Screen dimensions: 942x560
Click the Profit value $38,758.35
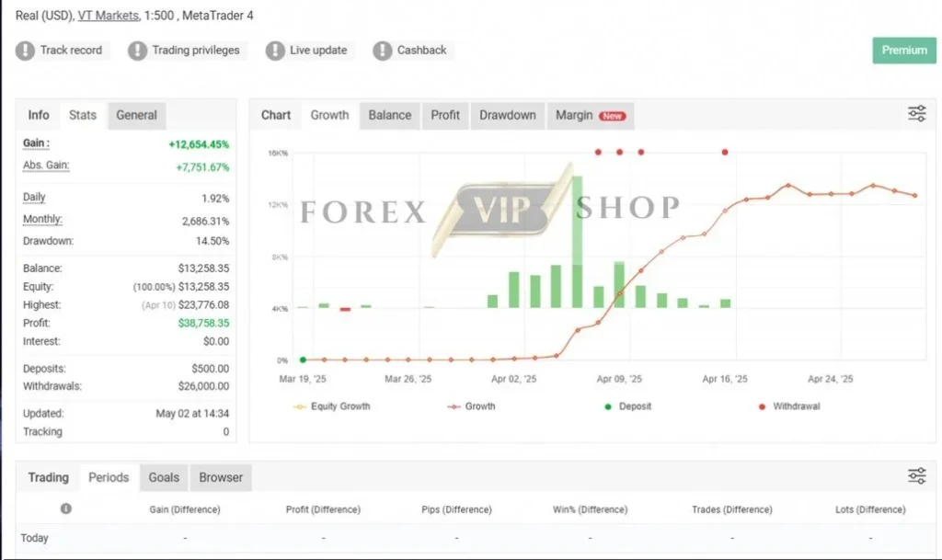point(203,323)
